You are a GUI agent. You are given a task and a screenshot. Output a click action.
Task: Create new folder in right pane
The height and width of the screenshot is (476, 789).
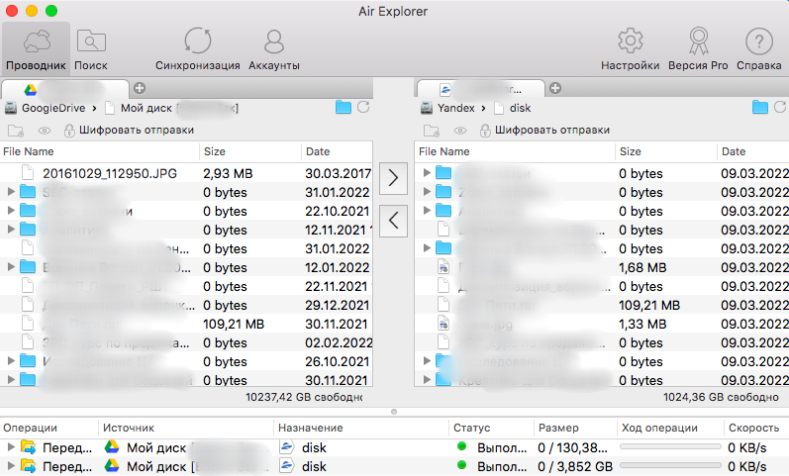click(431, 130)
